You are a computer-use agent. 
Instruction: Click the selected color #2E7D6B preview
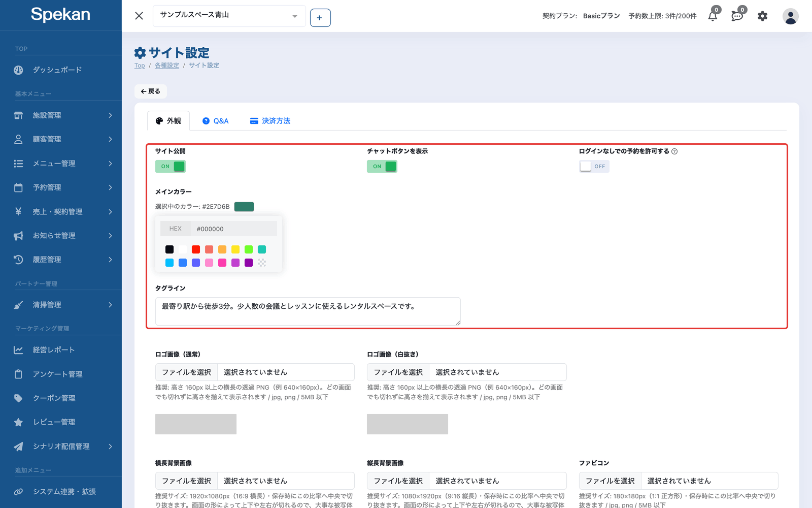click(x=244, y=207)
